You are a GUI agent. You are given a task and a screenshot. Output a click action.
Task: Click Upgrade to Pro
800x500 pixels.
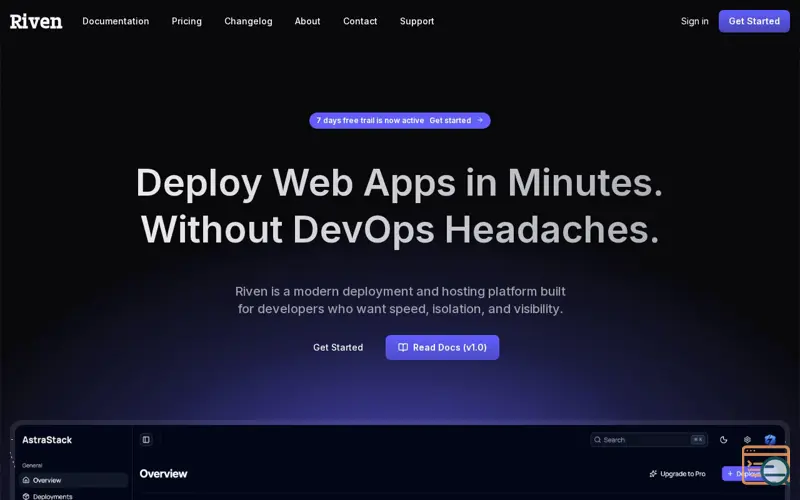677,474
